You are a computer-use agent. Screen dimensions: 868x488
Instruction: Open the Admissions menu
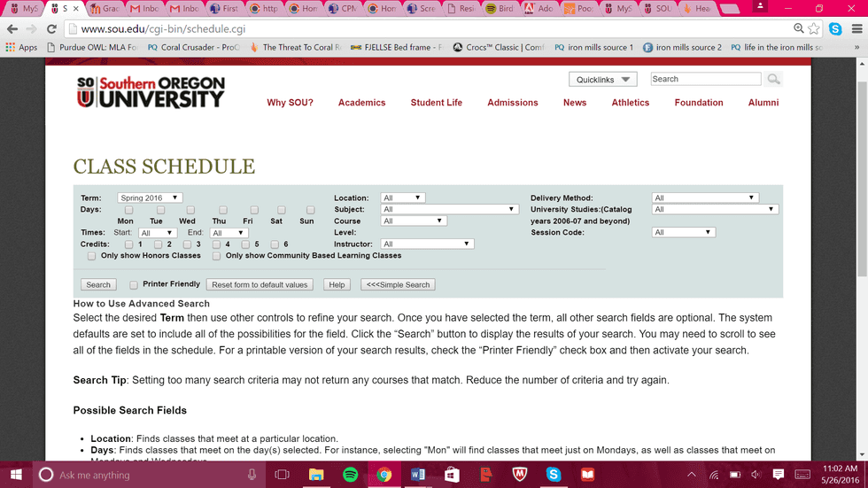tap(513, 103)
